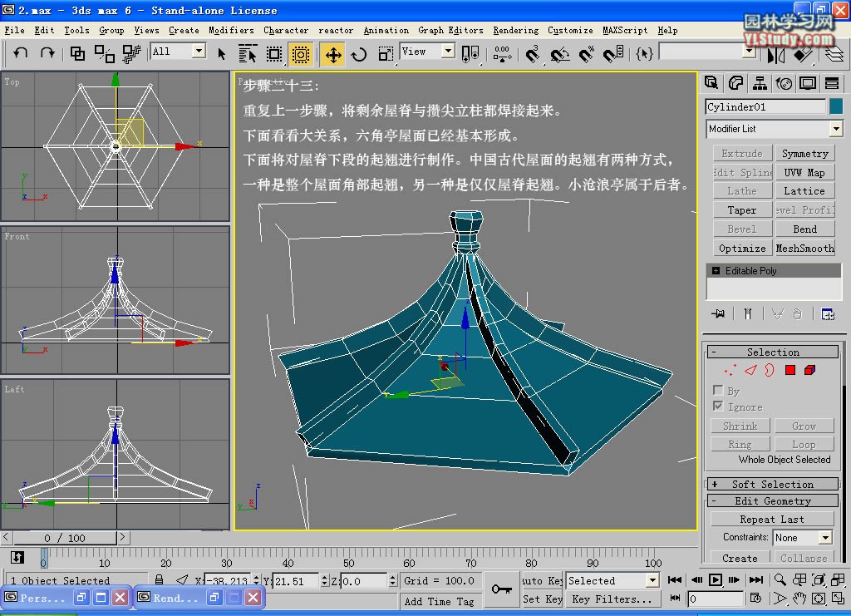The height and width of the screenshot is (616, 851).
Task: Click the Time Configuration icon
Action: click(x=755, y=598)
